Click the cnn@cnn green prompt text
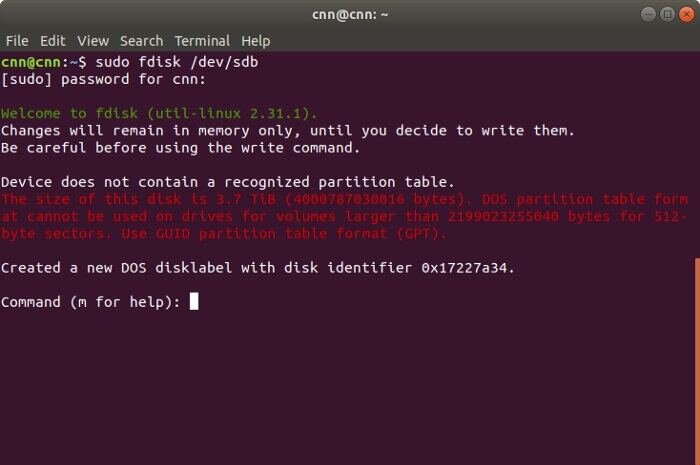Viewport: 700px width, 465px height. (31, 62)
